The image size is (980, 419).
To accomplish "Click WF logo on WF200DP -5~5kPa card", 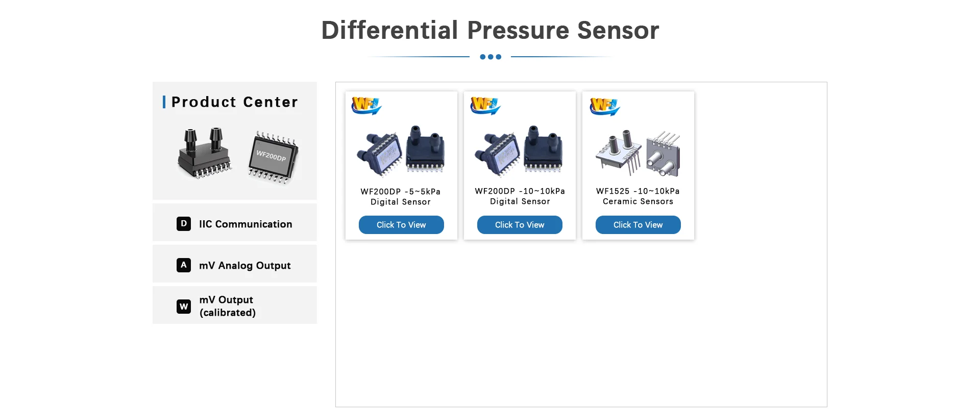I will click(x=366, y=106).
